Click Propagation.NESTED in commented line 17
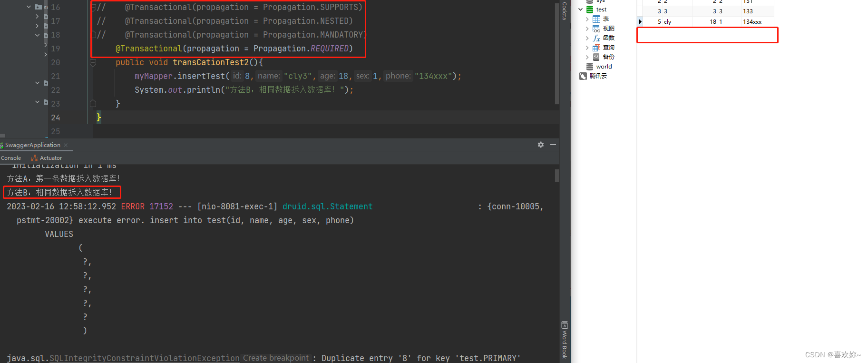 click(305, 21)
